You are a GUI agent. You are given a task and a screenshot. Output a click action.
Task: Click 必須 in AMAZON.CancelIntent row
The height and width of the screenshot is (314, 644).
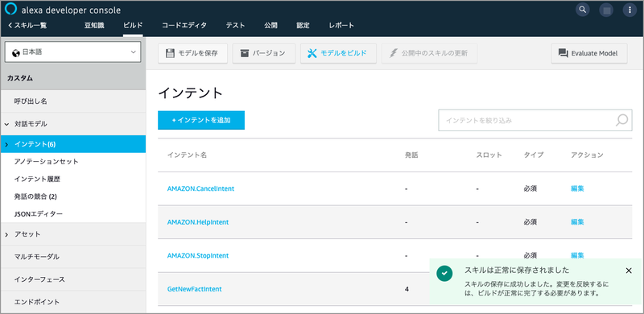click(x=530, y=188)
